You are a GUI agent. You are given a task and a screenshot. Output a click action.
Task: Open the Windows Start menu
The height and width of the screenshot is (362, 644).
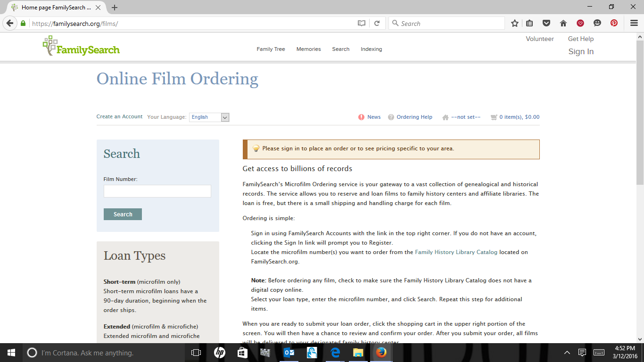pos(11,353)
